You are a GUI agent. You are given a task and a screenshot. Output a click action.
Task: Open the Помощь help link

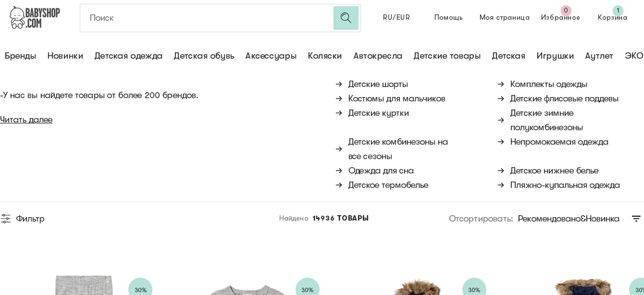[x=448, y=17]
